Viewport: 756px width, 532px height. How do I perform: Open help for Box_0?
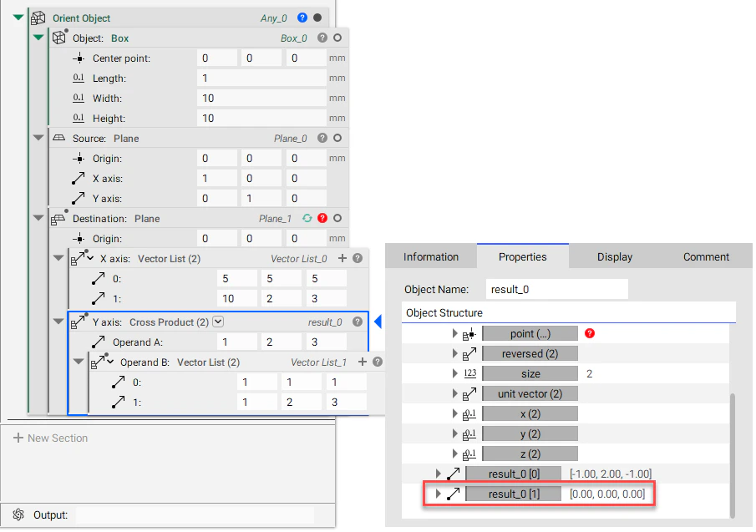point(322,38)
